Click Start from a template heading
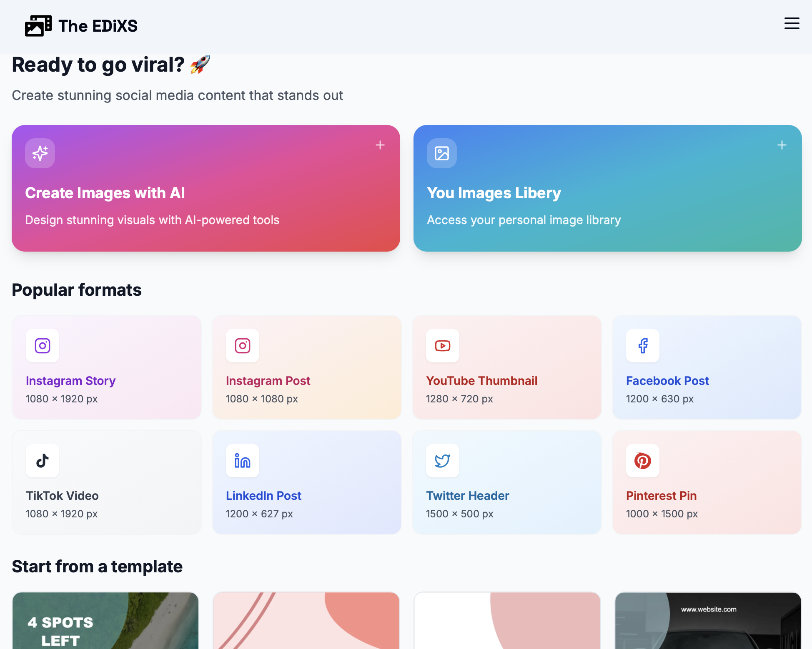 (97, 567)
